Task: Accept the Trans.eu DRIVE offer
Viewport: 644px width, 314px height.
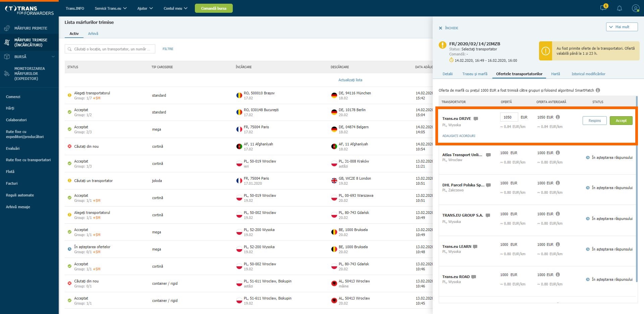Action: click(621, 121)
